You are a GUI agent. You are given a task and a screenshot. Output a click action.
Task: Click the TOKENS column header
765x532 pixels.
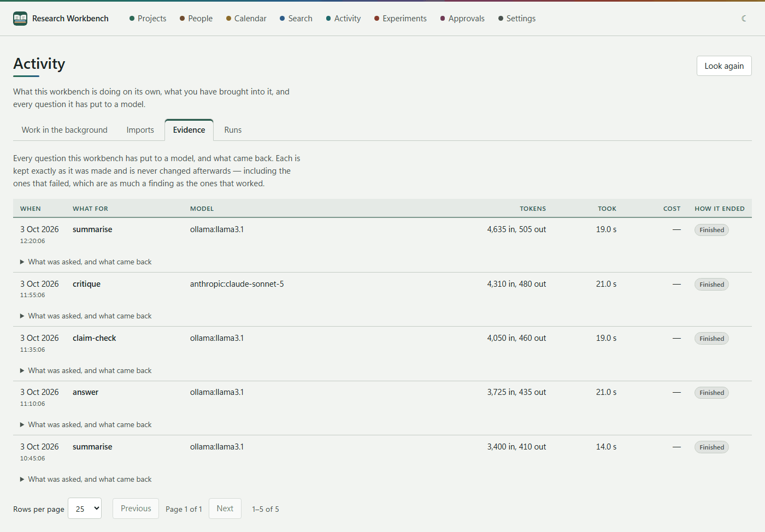[533, 209]
